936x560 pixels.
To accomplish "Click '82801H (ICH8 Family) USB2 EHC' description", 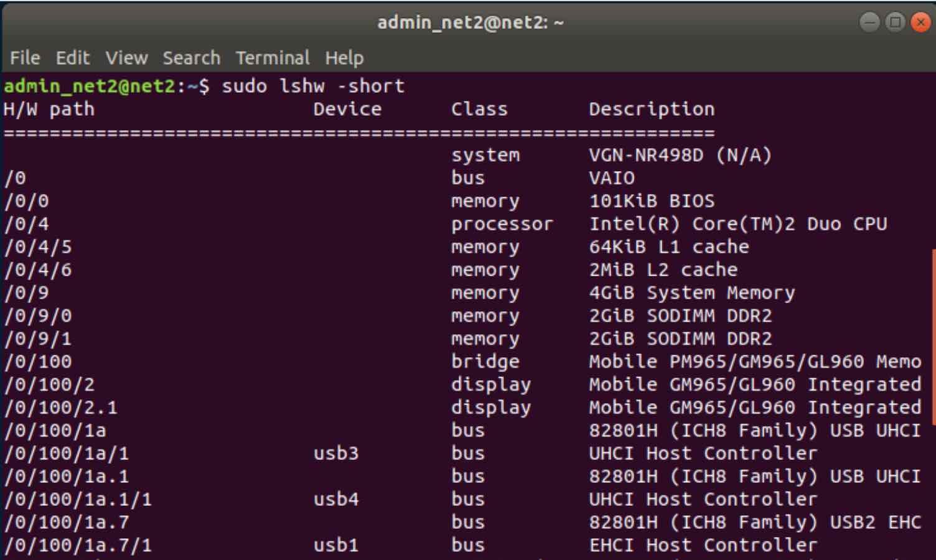I will 755,523.
